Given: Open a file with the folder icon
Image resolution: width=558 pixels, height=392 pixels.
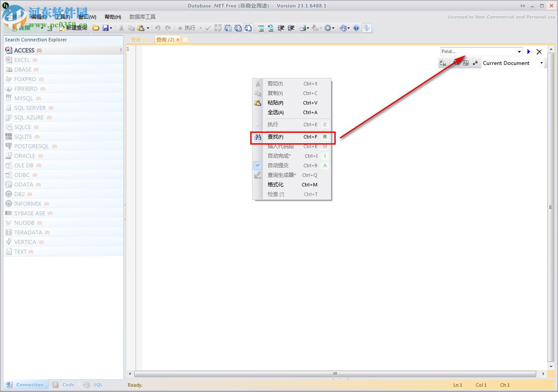Looking at the screenshot, I should [95, 28].
